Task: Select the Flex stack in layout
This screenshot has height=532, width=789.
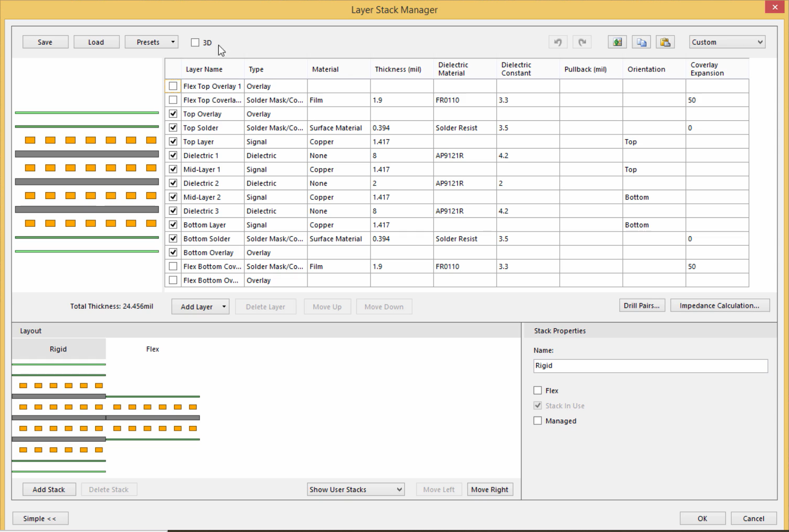Action: pos(152,349)
